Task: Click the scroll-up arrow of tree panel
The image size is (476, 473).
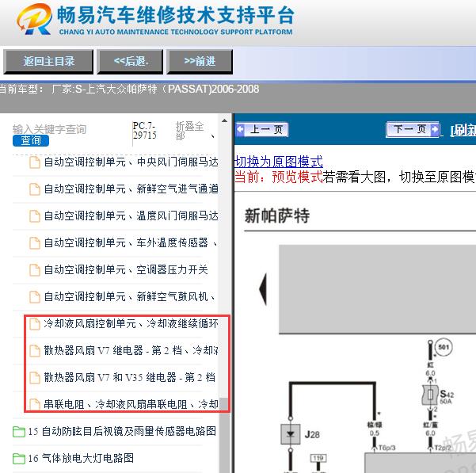Action: click(224, 120)
